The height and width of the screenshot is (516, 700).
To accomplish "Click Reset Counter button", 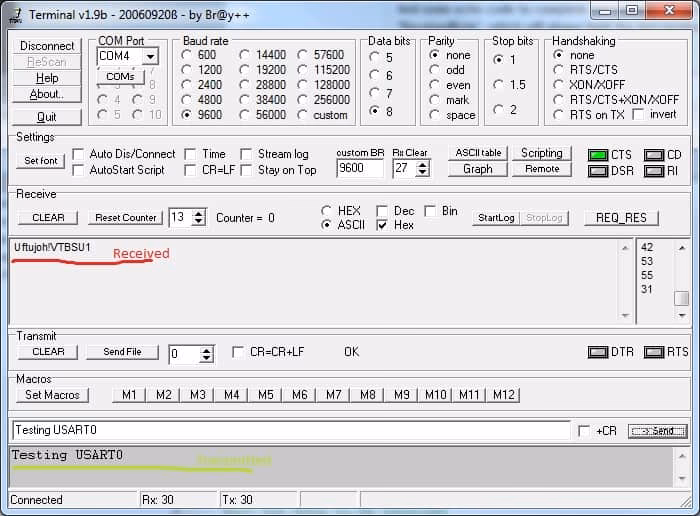I will 125,218.
